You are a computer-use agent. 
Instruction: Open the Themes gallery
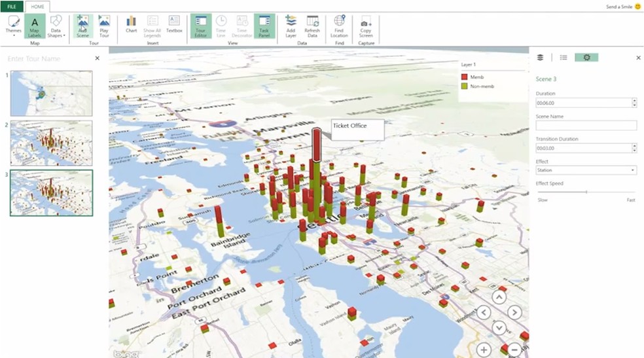point(13,26)
